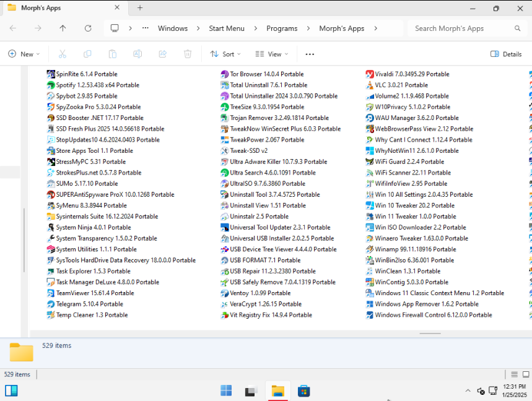Click the UltraISO 9.7.6.3860 Portable icon

click(x=225, y=184)
